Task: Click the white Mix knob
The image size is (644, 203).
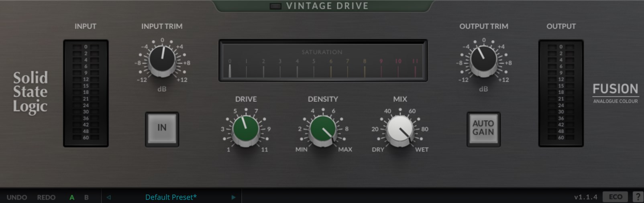Action: click(x=399, y=129)
